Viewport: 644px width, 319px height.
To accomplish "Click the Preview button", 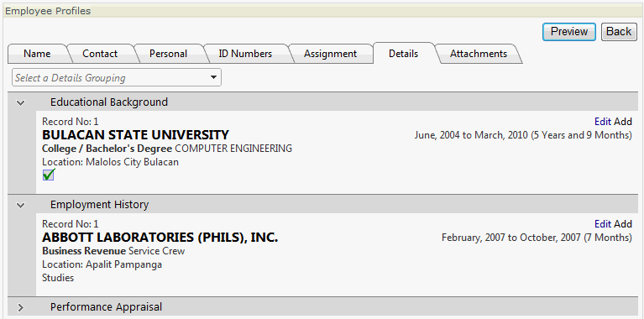I will pyautogui.click(x=568, y=32).
